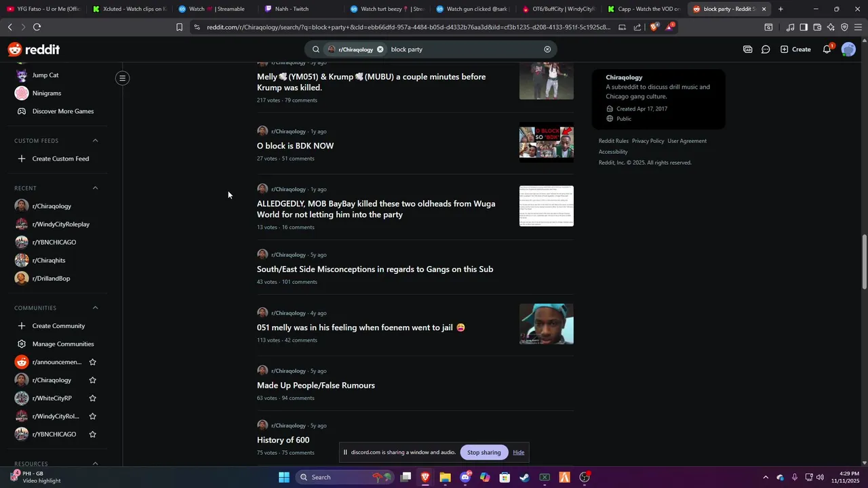
Task: Open Leo AI assistant icon
Action: (x=831, y=27)
